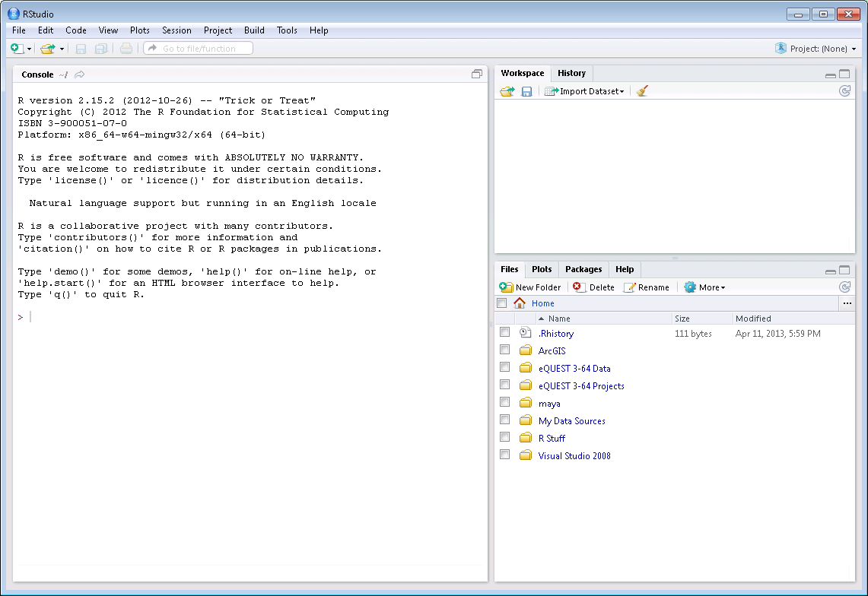Open the Packages tab
Screen dimensions: 868x596
point(583,269)
